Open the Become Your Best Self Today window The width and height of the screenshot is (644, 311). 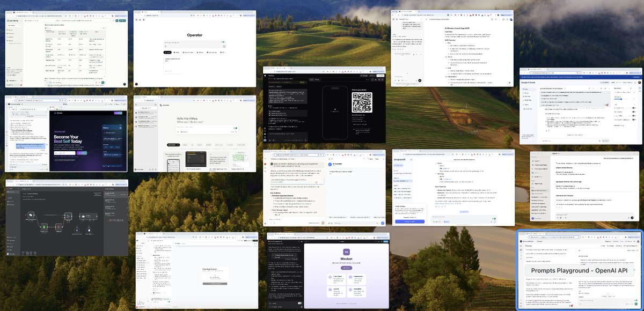(67, 134)
